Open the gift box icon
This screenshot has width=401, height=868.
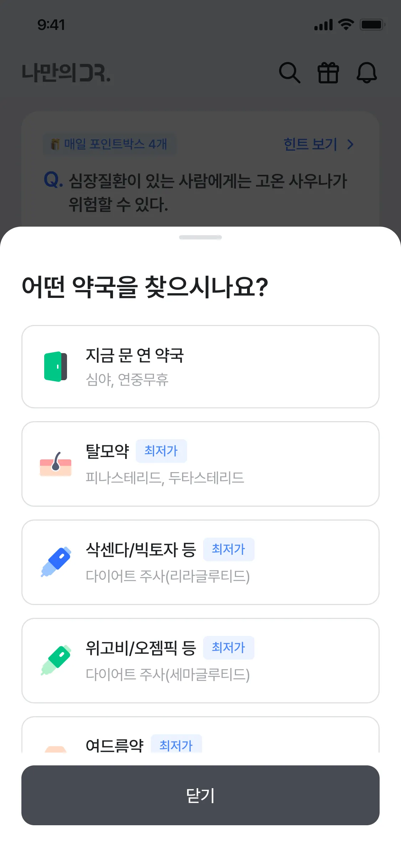pos(328,73)
